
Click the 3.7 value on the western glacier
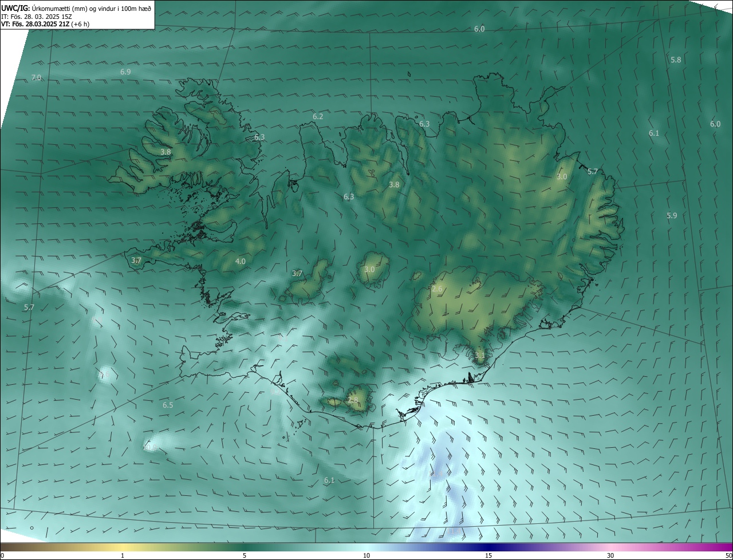click(297, 274)
